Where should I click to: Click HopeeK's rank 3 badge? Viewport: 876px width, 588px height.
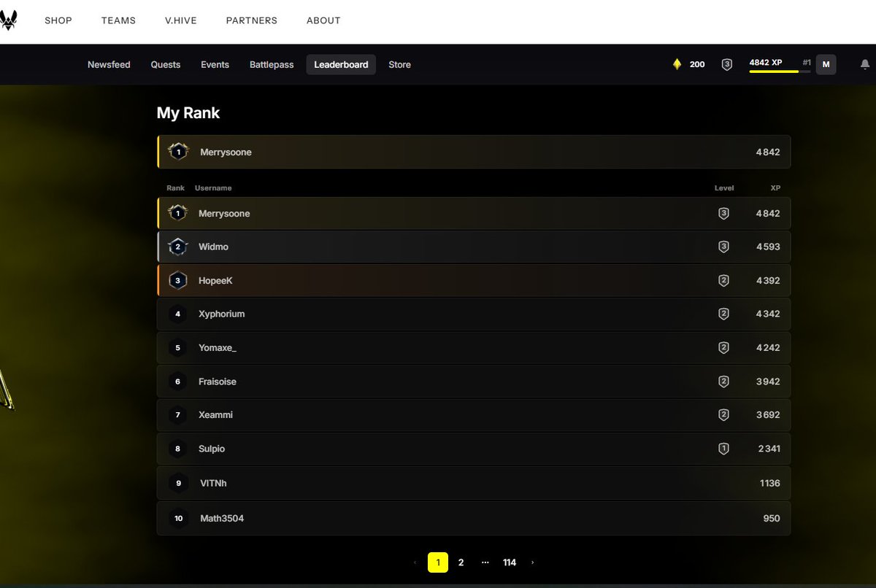pyautogui.click(x=177, y=280)
